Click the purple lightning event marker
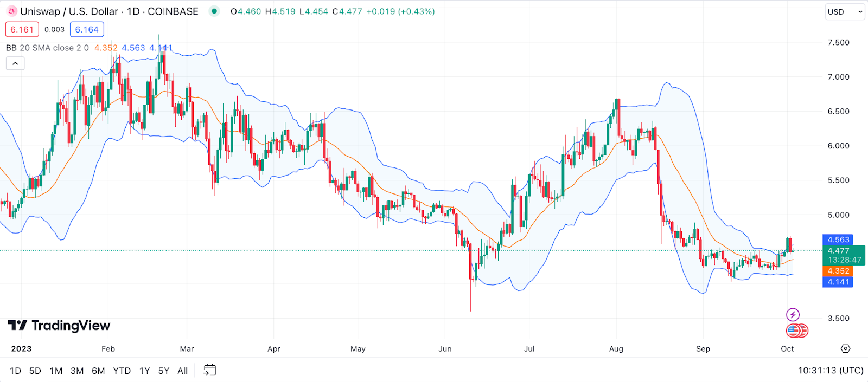The width and height of the screenshot is (868, 382). coord(793,315)
